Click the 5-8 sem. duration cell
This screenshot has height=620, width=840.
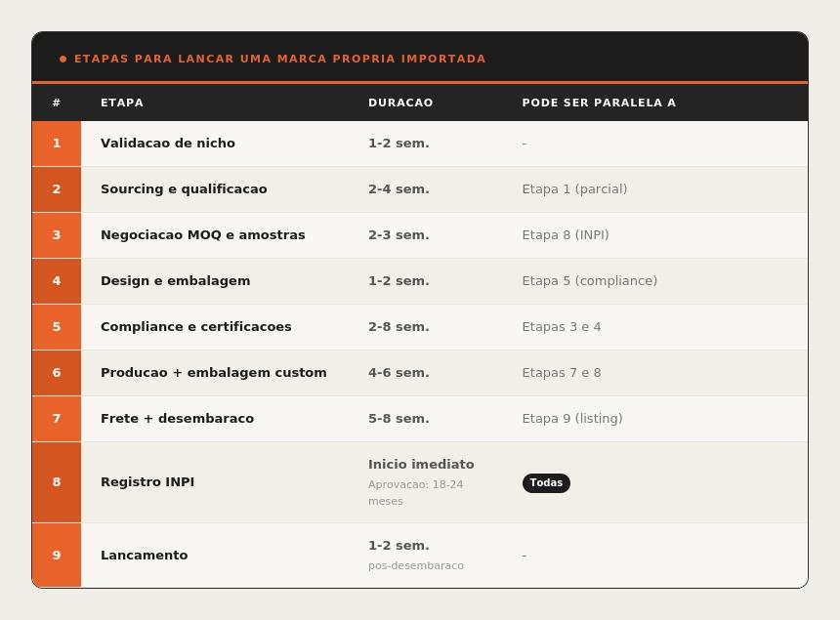pyautogui.click(x=399, y=419)
